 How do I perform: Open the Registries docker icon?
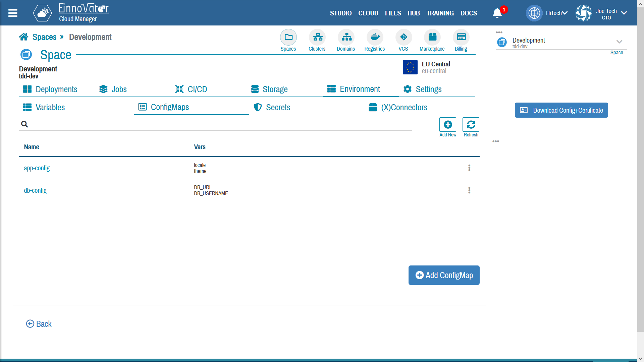click(375, 37)
